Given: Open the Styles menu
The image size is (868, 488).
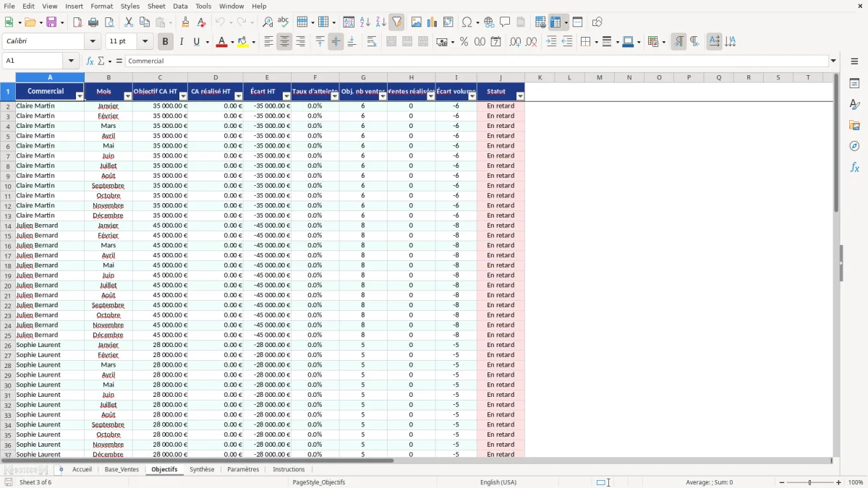Looking at the screenshot, I should (x=130, y=6).
